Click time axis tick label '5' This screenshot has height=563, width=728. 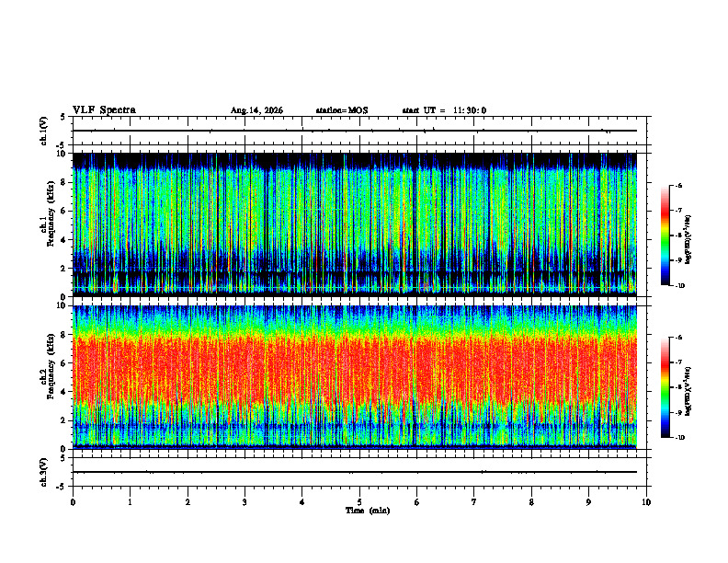point(359,502)
